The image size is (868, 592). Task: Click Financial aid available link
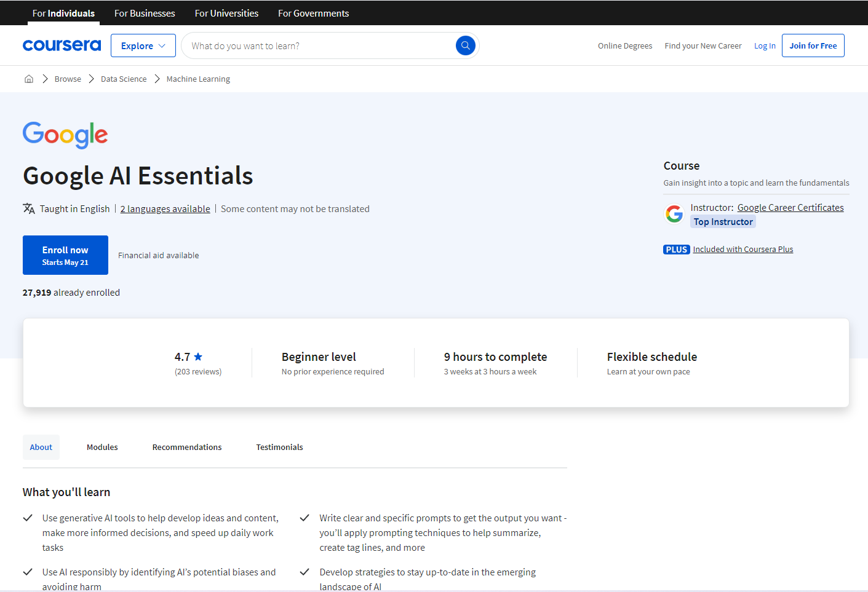click(159, 255)
